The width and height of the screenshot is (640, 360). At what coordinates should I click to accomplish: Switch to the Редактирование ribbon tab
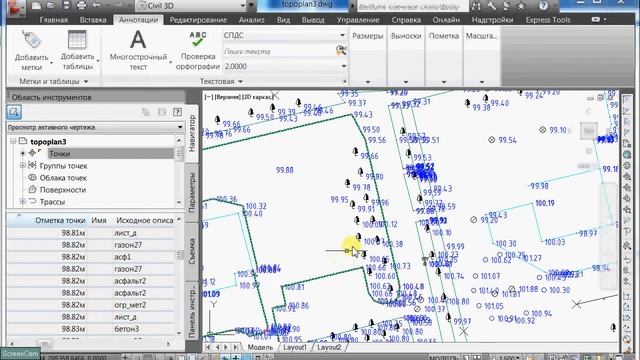[198, 20]
